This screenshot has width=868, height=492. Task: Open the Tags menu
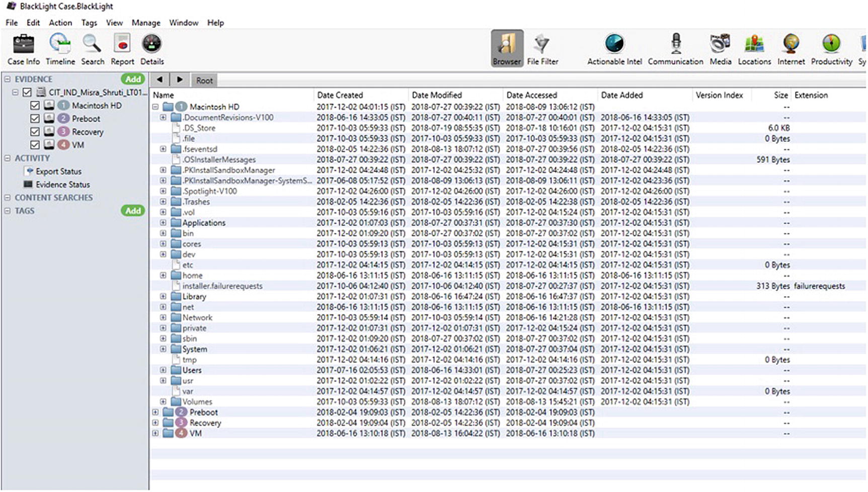coord(89,23)
